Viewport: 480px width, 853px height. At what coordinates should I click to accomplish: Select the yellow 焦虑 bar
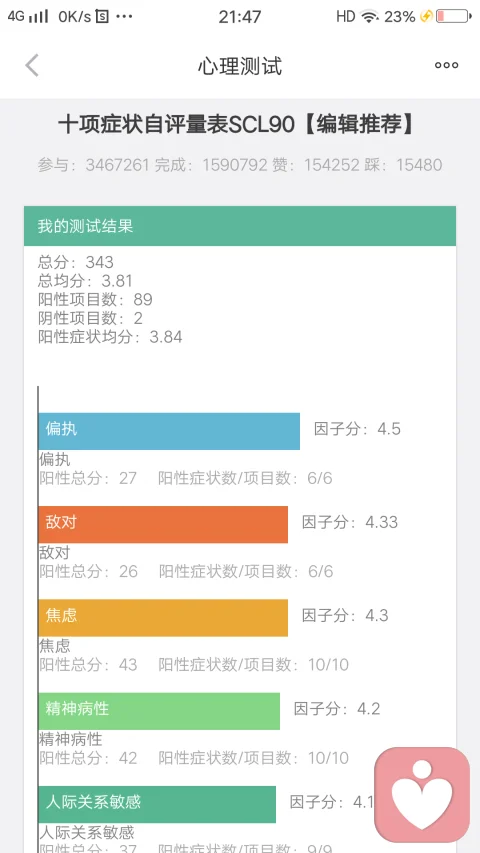[163, 617]
